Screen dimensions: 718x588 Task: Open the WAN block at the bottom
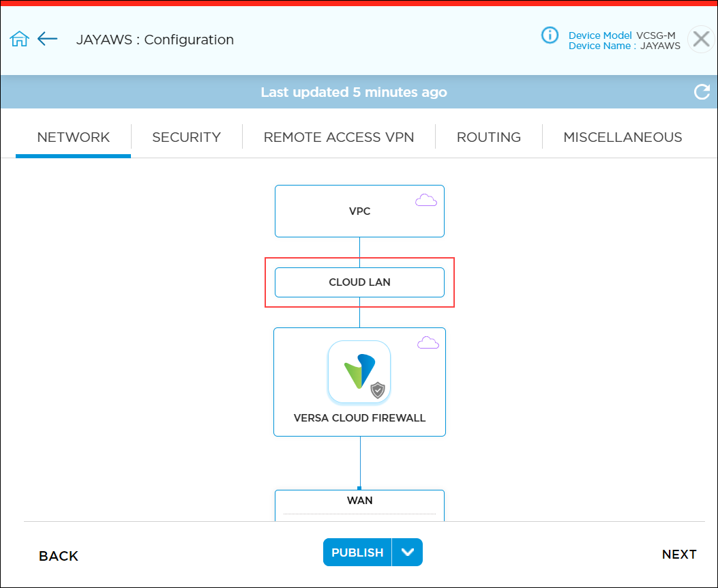[x=359, y=500]
